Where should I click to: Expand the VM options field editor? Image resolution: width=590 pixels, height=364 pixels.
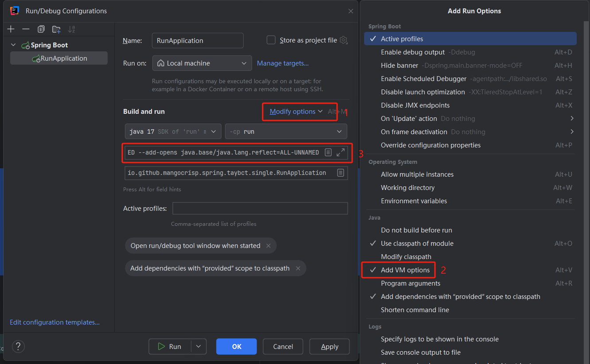click(x=341, y=152)
